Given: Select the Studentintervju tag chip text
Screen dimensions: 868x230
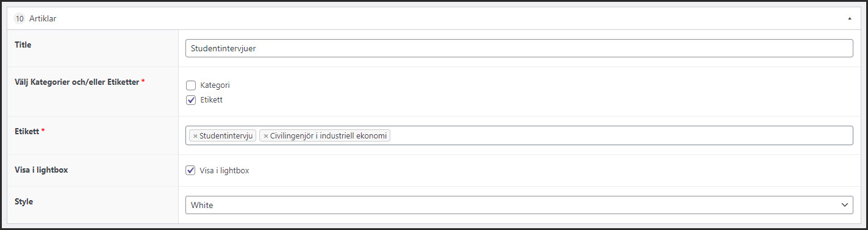Looking at the screenshot, I should click(226, 136).
